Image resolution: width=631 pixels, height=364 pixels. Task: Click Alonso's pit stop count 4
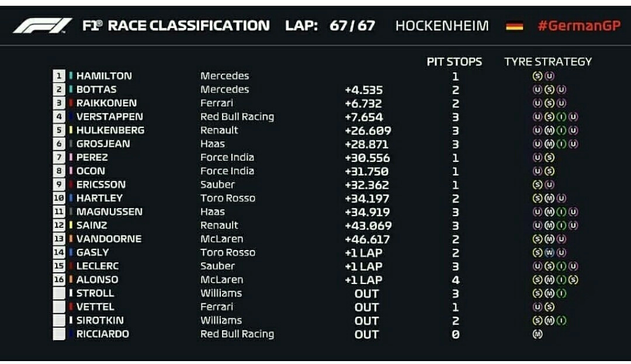455,280
